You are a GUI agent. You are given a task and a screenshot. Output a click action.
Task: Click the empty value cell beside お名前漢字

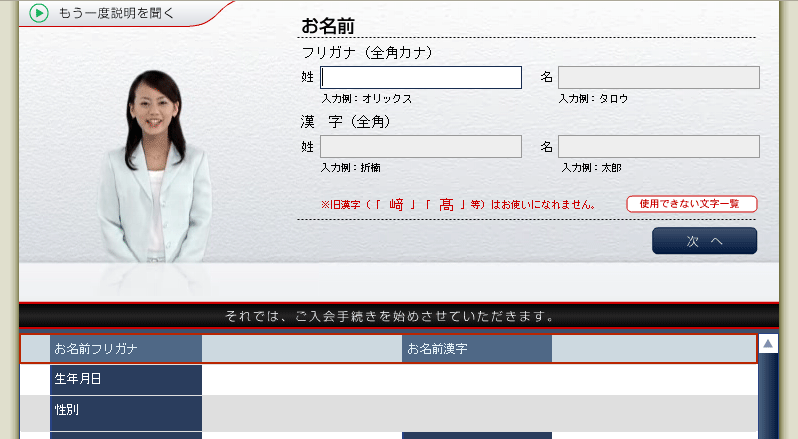click(x=653, y=349)
